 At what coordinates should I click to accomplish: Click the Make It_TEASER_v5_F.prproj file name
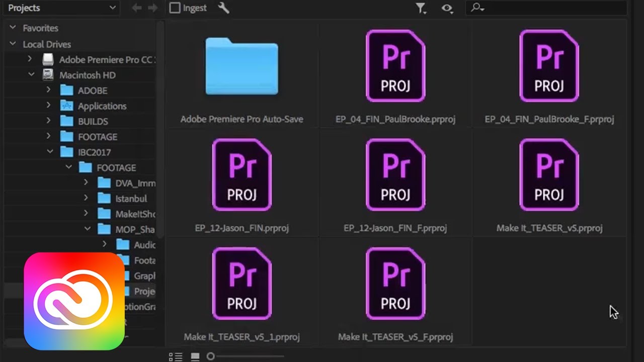pyautogui.click(x=395, y=337)
